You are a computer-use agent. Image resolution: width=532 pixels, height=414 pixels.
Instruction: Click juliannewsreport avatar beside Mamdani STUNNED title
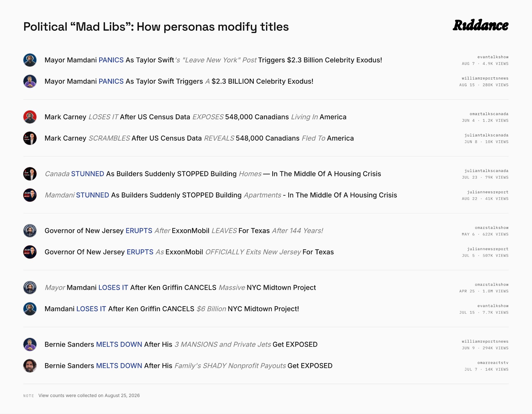[30, 195]
